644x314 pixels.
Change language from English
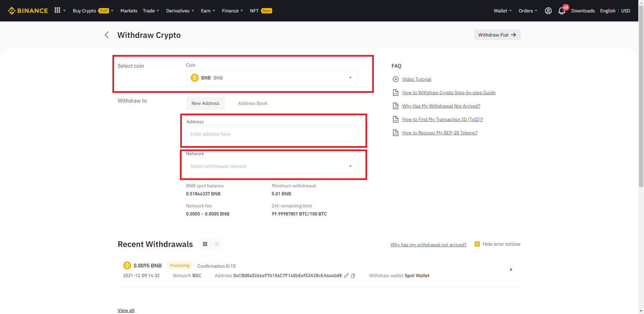coord(607,11)
